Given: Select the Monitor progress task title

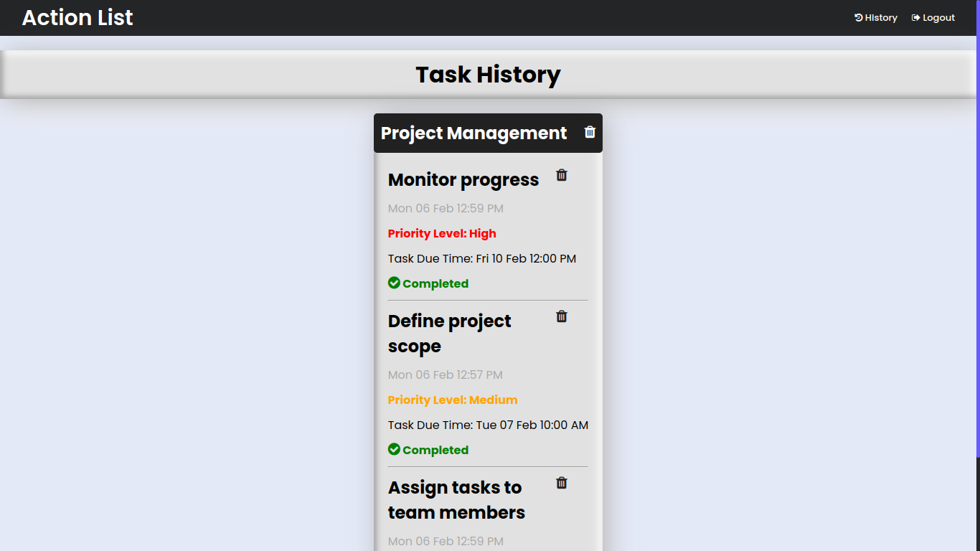Looking at the screenshot, I should (463, 180).
